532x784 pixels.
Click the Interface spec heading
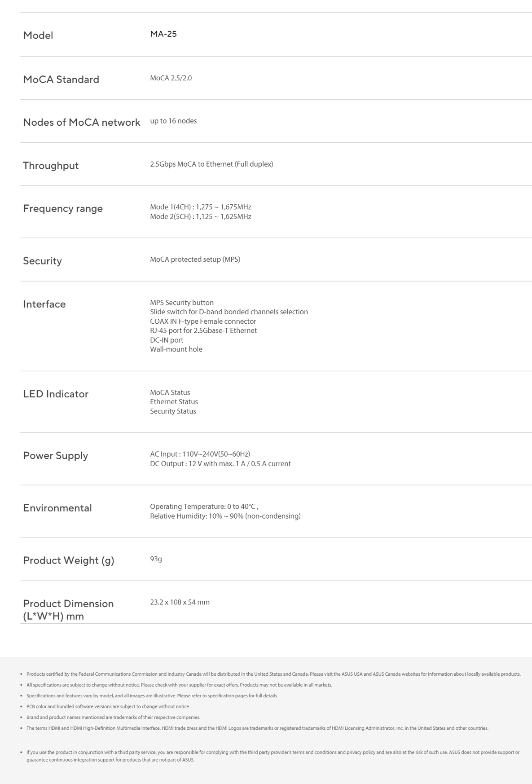tap(44, 304)
